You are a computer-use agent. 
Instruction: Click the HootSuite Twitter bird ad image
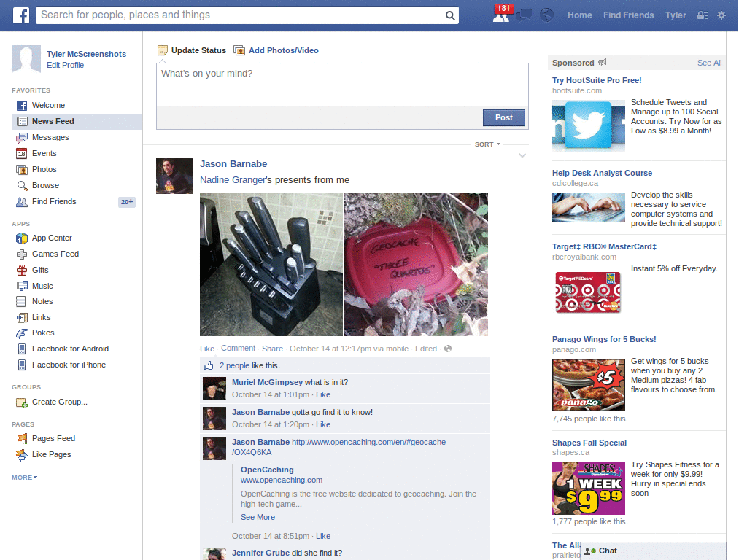[589, 125]
